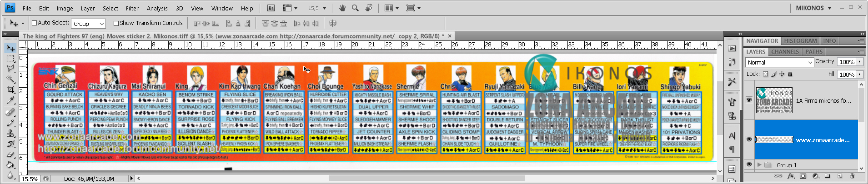Click Auto-Align Layers icon

[333, 23]
